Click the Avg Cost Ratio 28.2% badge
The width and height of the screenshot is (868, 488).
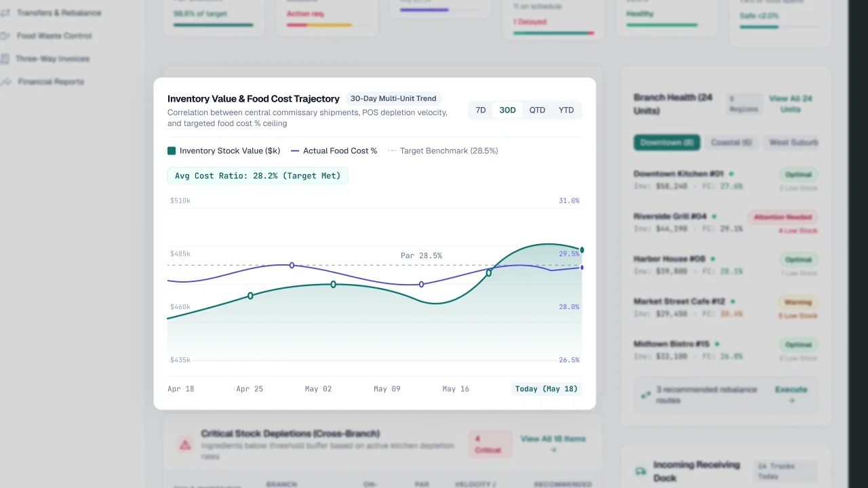click(258, 176)
